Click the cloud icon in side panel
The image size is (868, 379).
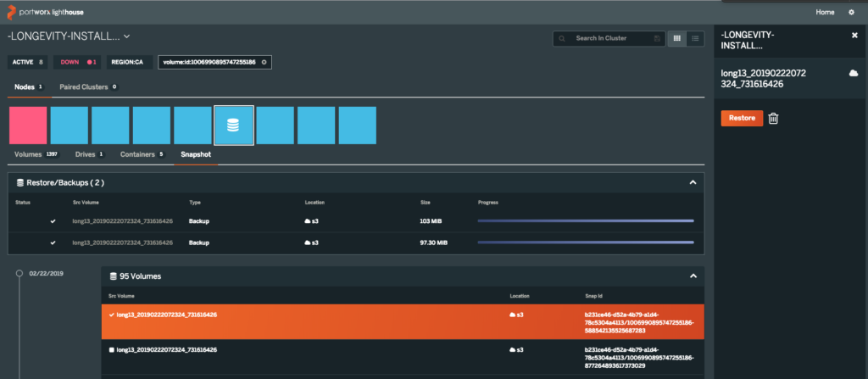(854, 74)
